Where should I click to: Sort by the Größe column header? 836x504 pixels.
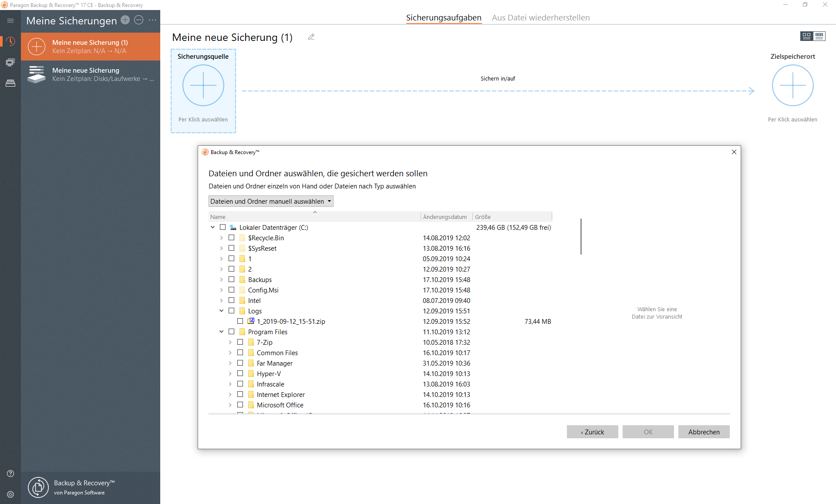(x=512, y=217)
